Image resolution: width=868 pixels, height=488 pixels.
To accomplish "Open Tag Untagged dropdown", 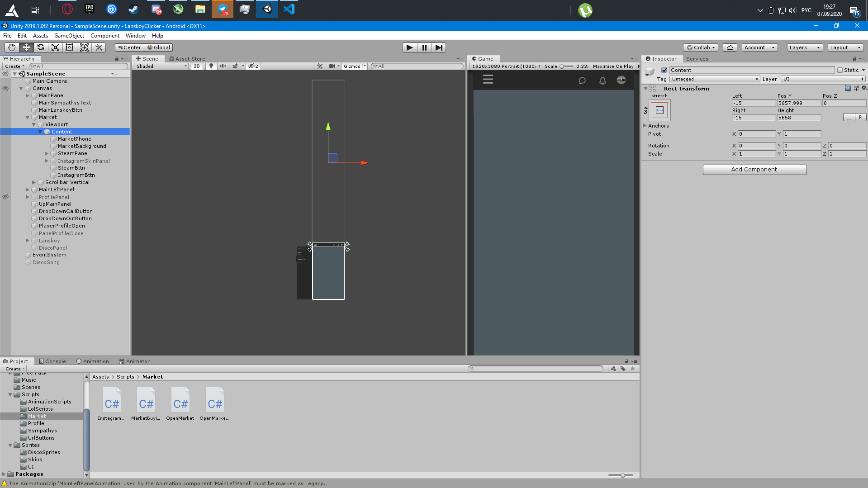I will point(715,79).
